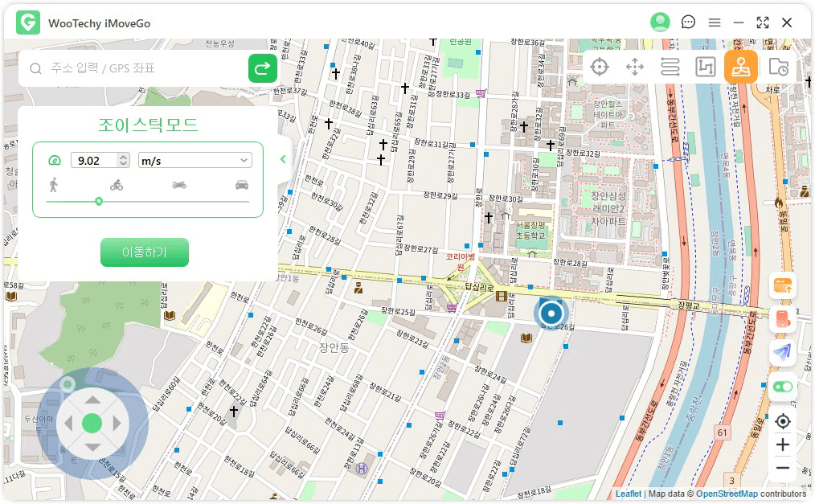Open the hamburger menu in title bar
This screenshot has width=815, height=504.
(714, 23)
